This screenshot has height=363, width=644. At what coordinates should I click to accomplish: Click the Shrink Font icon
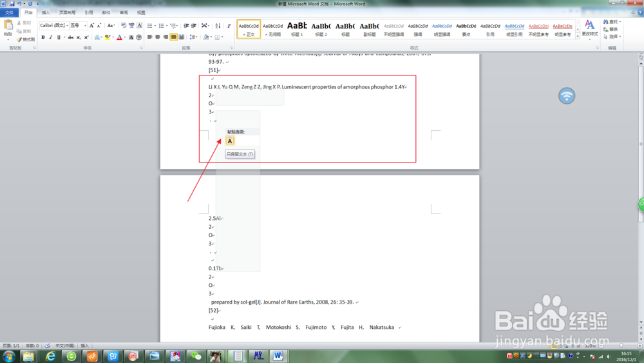(99, 26)
